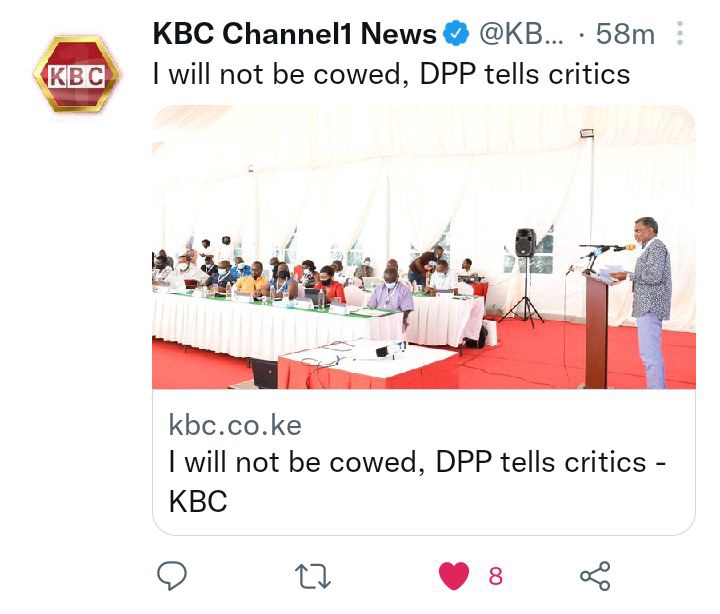Click the speaker at the podium in the photo
Screen dimensions: 720x614
click(649, 303)
